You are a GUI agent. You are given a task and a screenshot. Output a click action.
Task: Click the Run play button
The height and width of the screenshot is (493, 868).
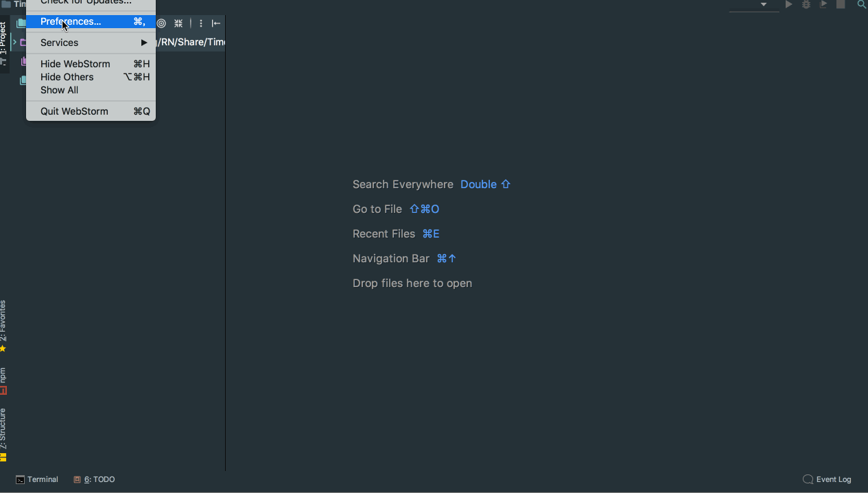pos(789,5)
